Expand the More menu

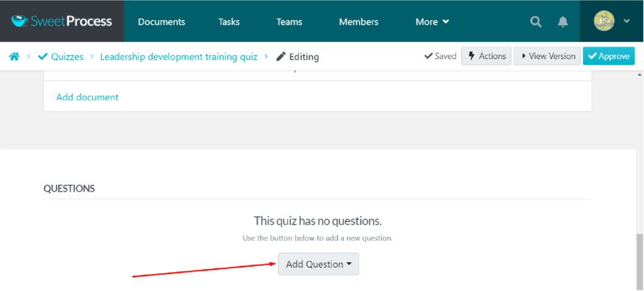tap(432, 22)
